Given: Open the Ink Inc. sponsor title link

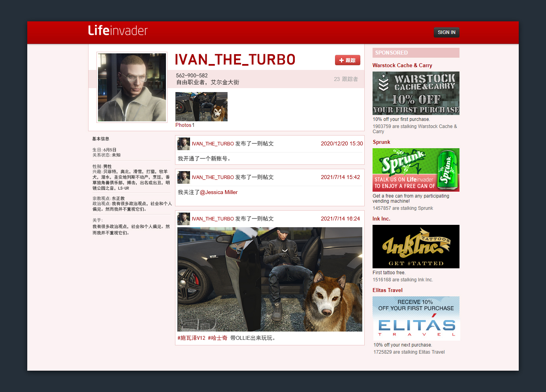Looking at the screenshot, I should point(381,219).
